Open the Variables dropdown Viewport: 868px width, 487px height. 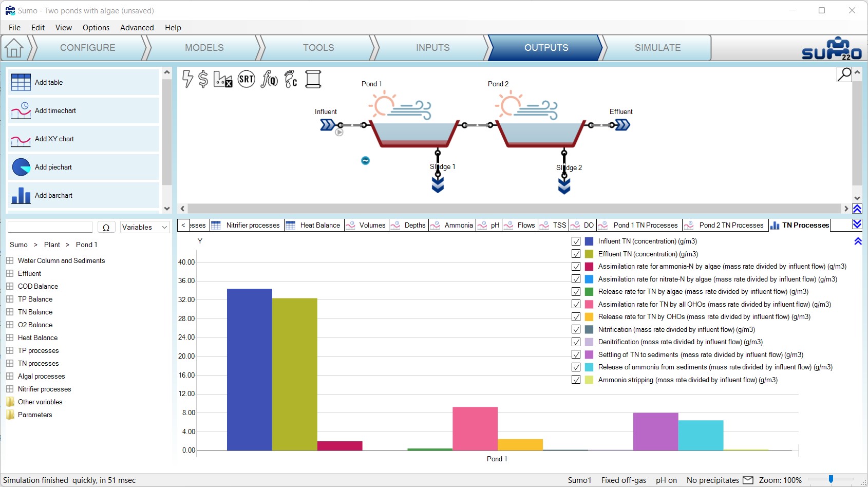coord(145,227)
